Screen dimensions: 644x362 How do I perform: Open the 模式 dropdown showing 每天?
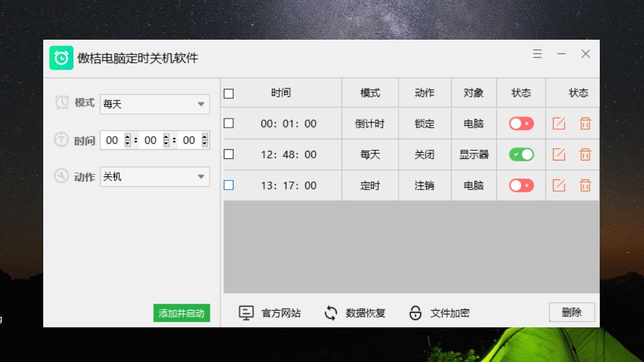coord(154,104)
